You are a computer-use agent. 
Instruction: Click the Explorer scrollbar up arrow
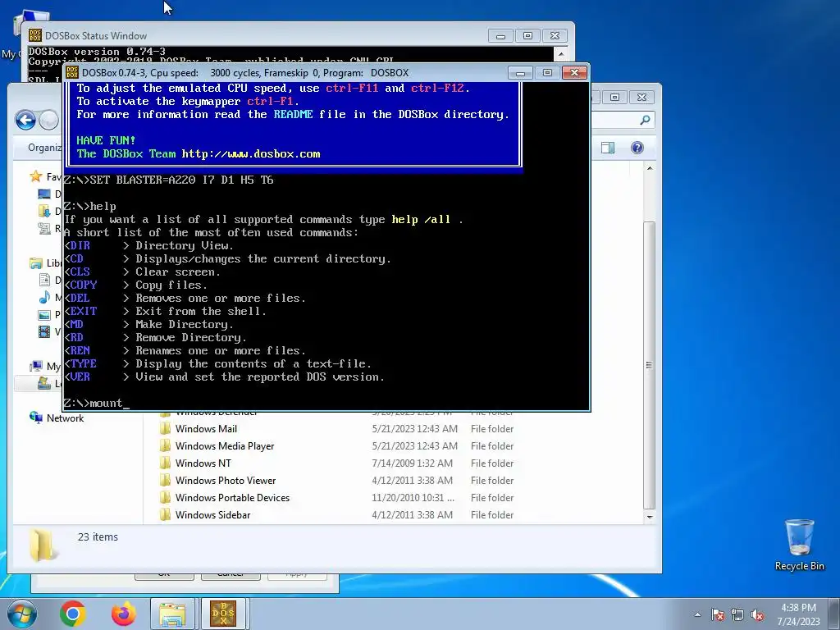[650, 168]
